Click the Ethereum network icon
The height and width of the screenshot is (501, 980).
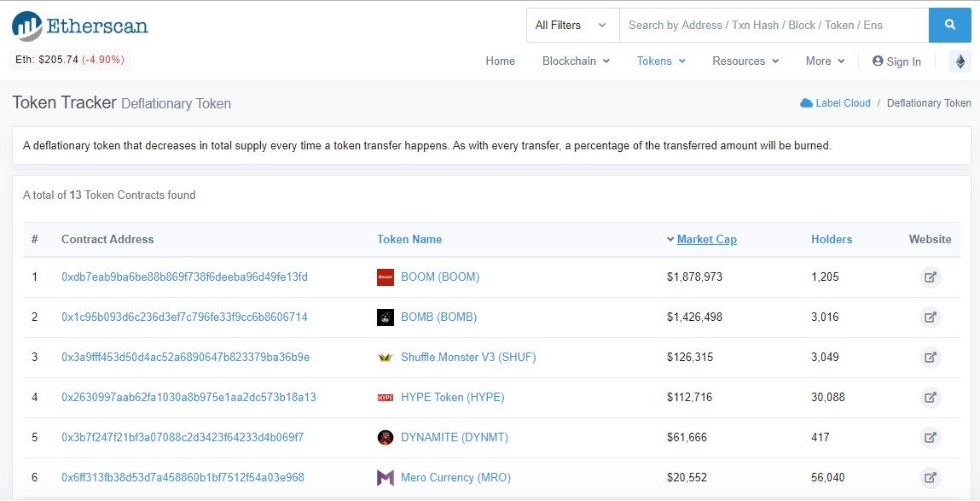point(960,61)
